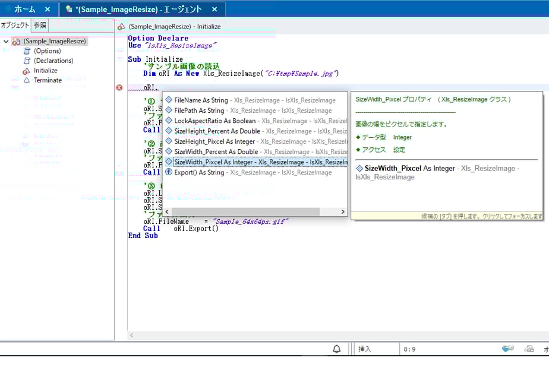This screenshot has height=392, width=549.
Task: Click the (Sample_ImageResize) - Initialize header
Action: [x=174, y=27]
